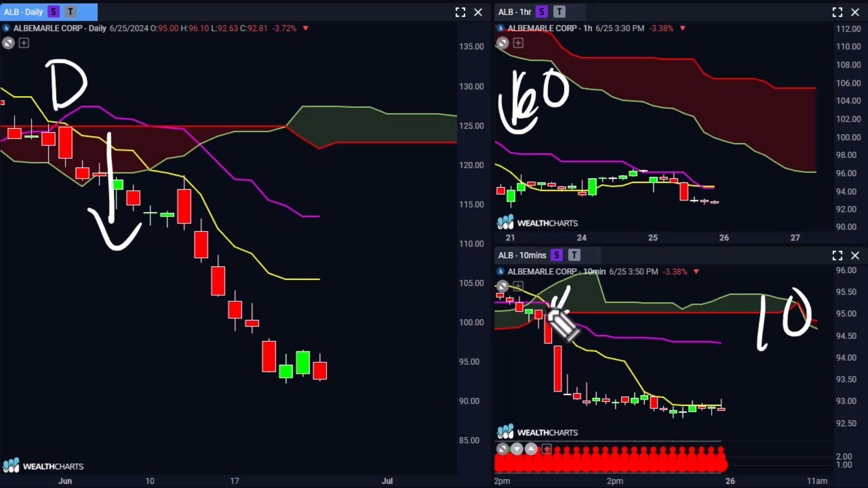The width and height of the screenshot is (868, 488).
Task: Close the ALB 1hr chart panel
Action: click(x=855, y=12)
